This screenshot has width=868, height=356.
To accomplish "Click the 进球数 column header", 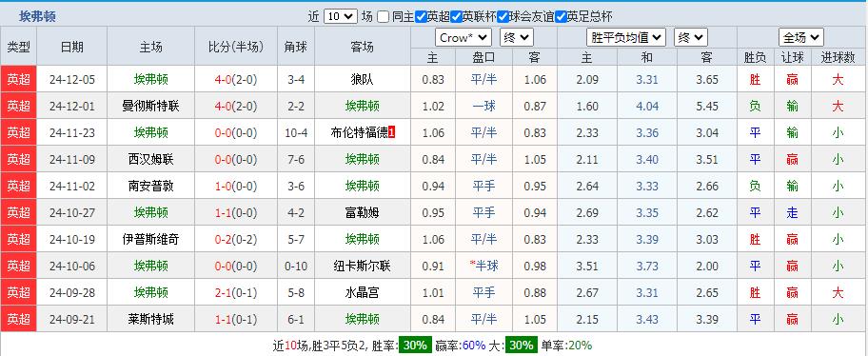I will tap(838, 57).
